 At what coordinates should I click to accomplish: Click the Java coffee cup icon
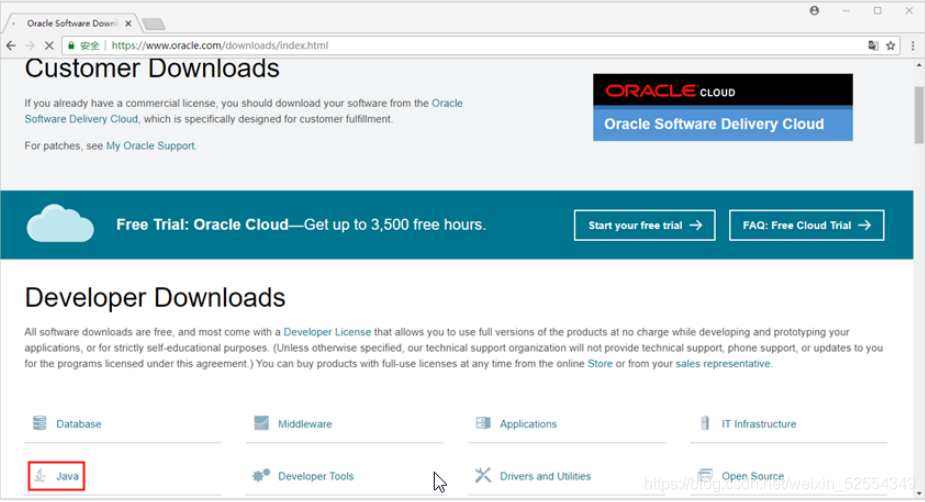tap(40, 475)
